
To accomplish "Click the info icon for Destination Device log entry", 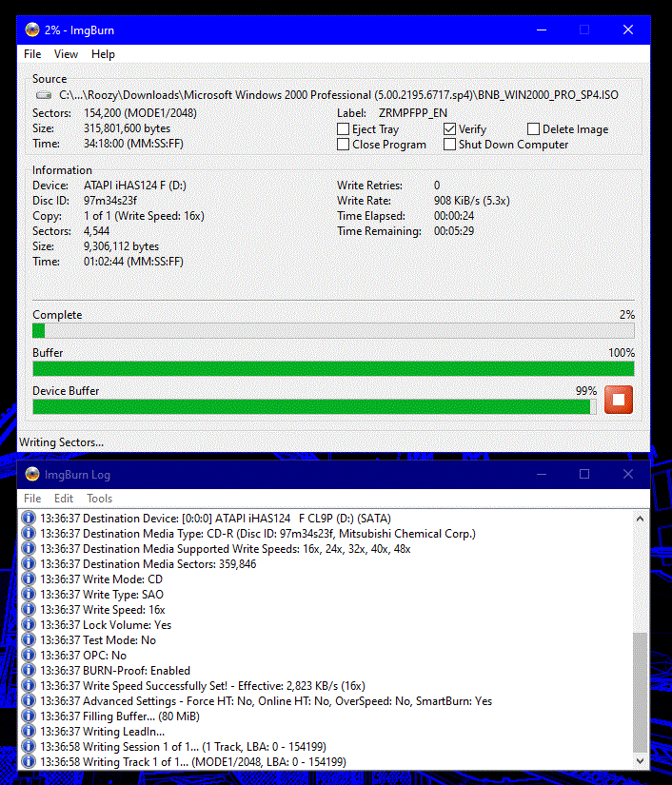I will (x=30, y=519).
